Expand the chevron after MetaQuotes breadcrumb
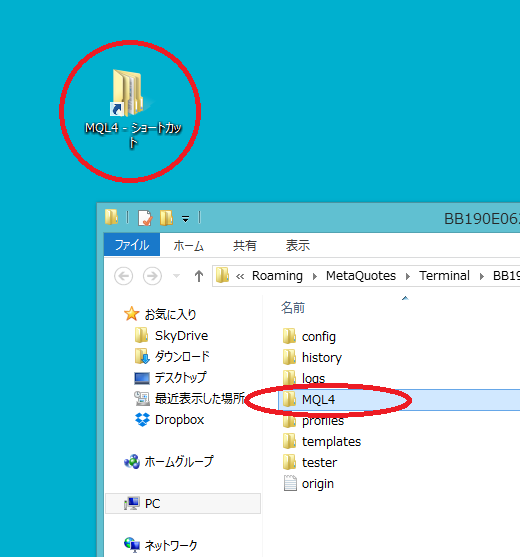 pyautogui.click(x=408, y=276)
